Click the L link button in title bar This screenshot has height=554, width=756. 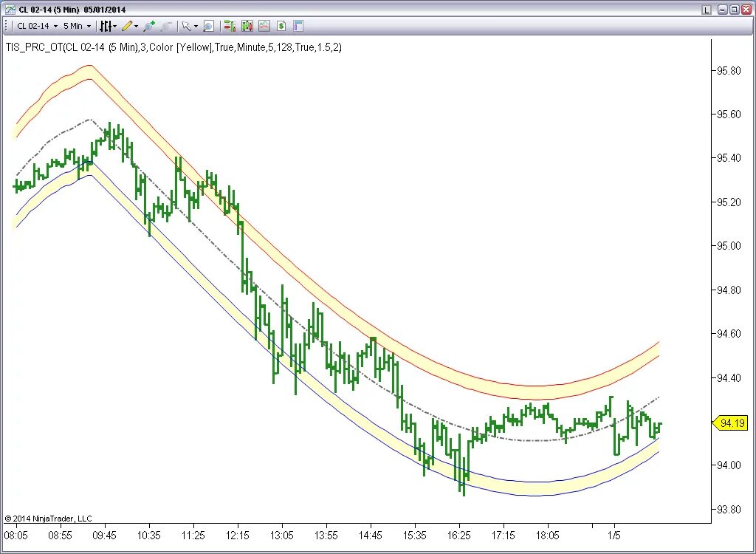point(707,9)
